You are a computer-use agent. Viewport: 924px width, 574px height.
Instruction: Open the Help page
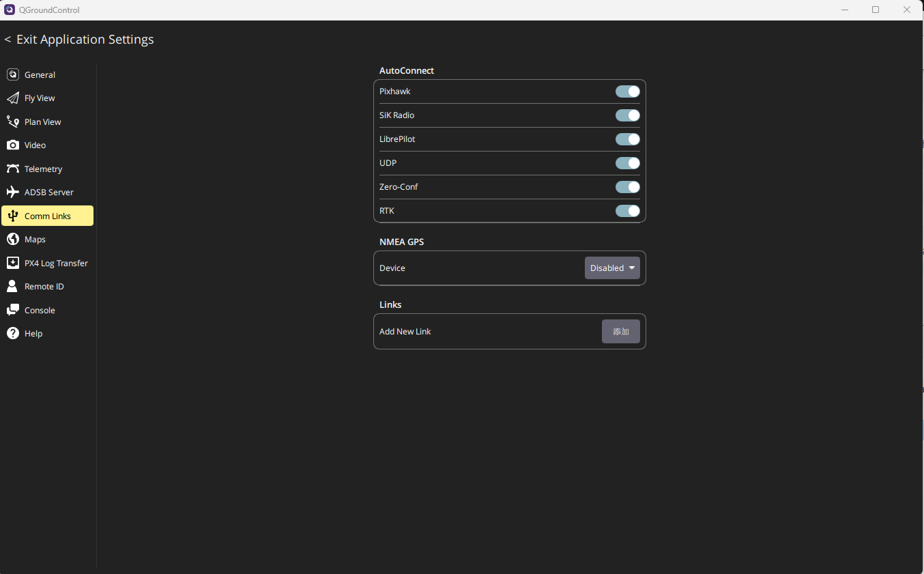pyautogui.click(x=47, y=334)
